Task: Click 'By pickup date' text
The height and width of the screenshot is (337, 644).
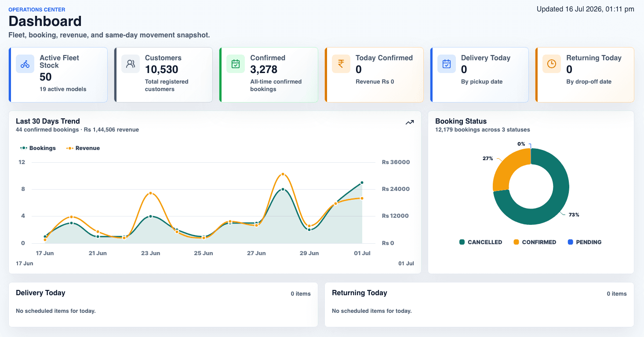Action: (x=482, y=82)
